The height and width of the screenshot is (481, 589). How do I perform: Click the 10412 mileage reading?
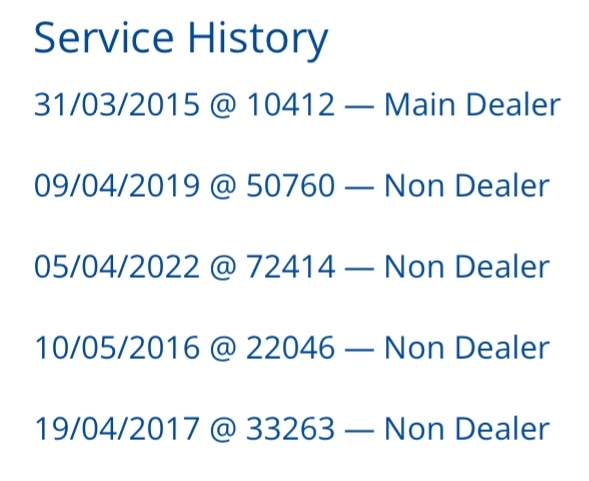(290, 104)
